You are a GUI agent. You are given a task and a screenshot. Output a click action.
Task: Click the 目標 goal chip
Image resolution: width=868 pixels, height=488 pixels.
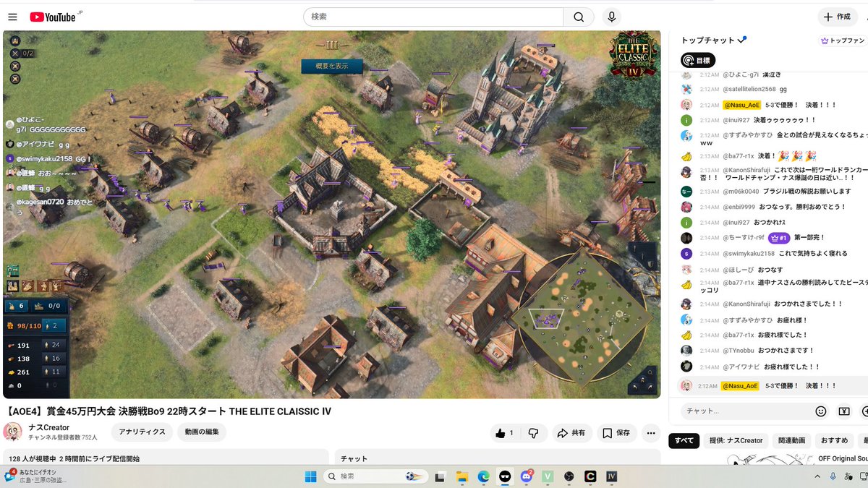[x=698, y=60]
